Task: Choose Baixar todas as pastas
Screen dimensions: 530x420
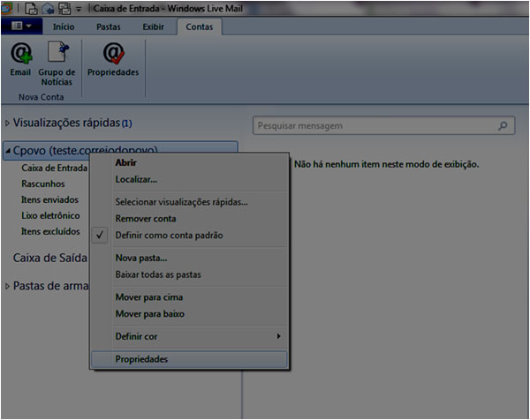Action: pyautogui.click(x=189, y=274)
